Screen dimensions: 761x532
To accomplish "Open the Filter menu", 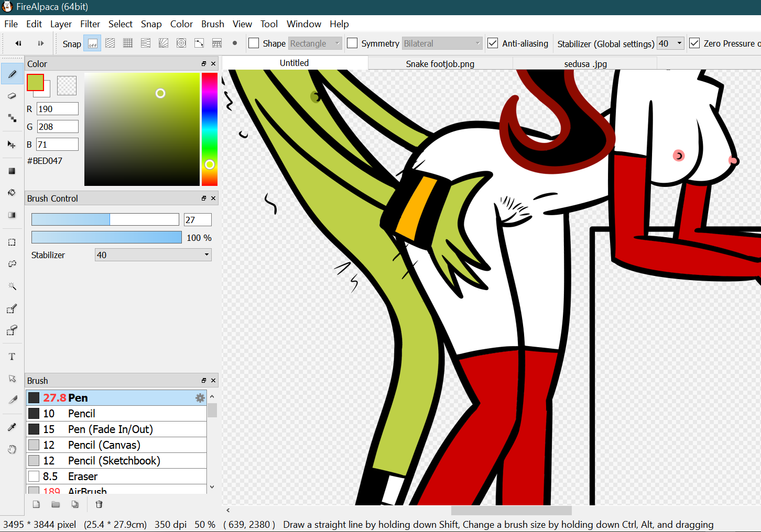I will click(90, 24).
